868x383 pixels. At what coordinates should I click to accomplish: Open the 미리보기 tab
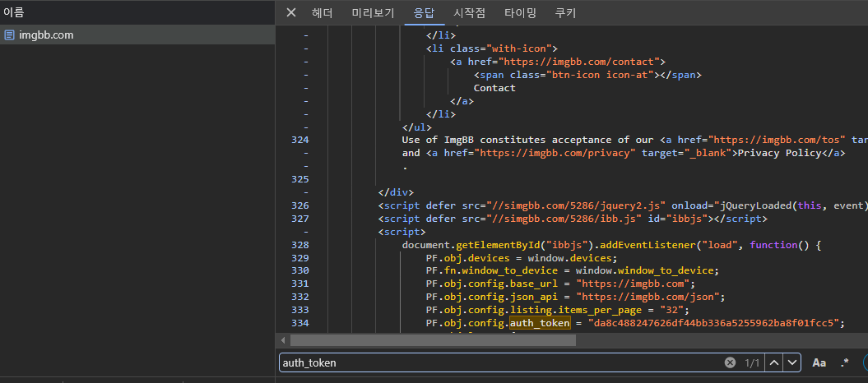(373, 12)
